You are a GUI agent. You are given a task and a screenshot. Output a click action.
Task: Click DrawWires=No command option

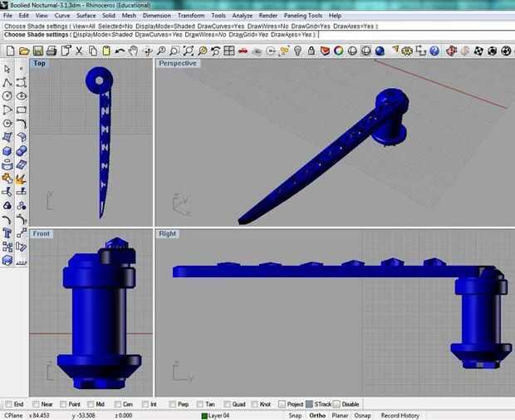pos(206,35)
